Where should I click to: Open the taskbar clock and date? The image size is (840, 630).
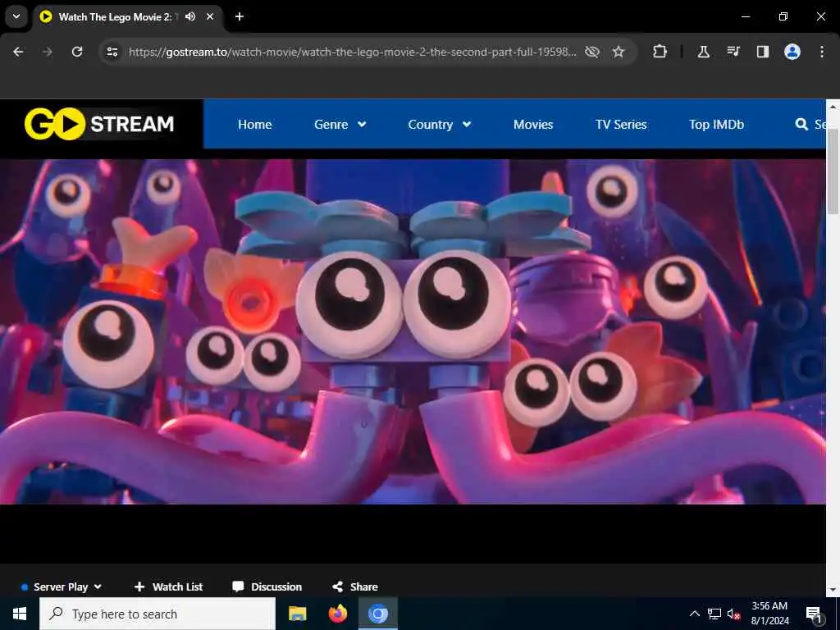click(x=769, y=614)
